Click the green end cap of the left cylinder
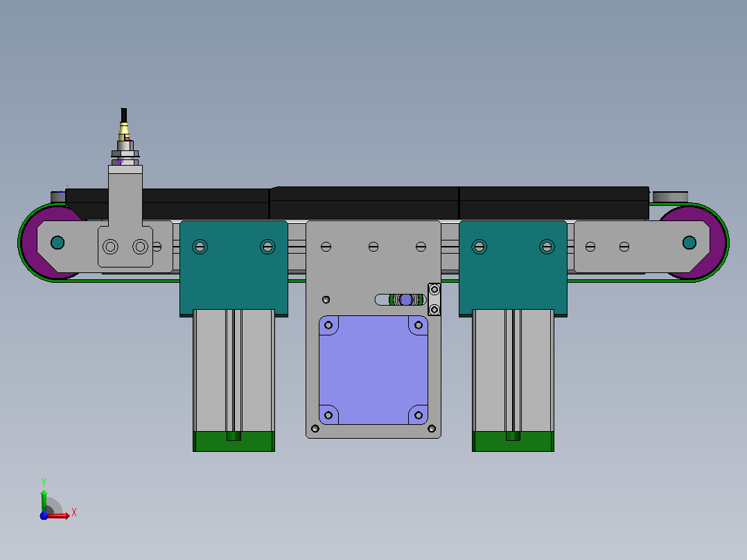Image resolution: width=747 pixels, height=560 pixels. [234, 441]
